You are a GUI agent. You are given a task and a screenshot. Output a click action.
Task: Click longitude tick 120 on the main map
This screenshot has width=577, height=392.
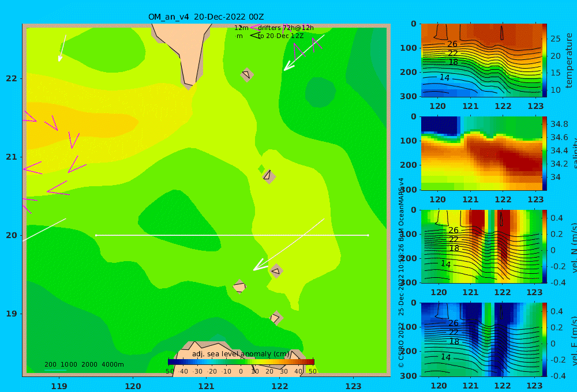tap(133, 386)
